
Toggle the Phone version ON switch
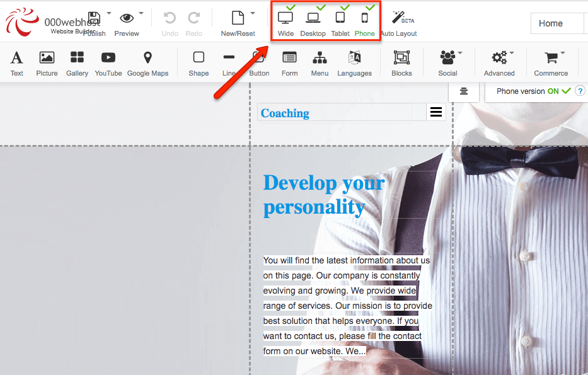[560, 91]
